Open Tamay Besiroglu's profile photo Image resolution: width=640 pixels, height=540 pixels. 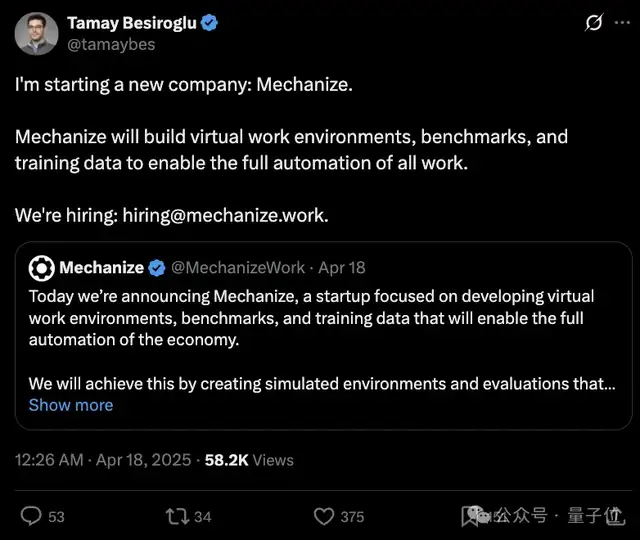point(35,33)
